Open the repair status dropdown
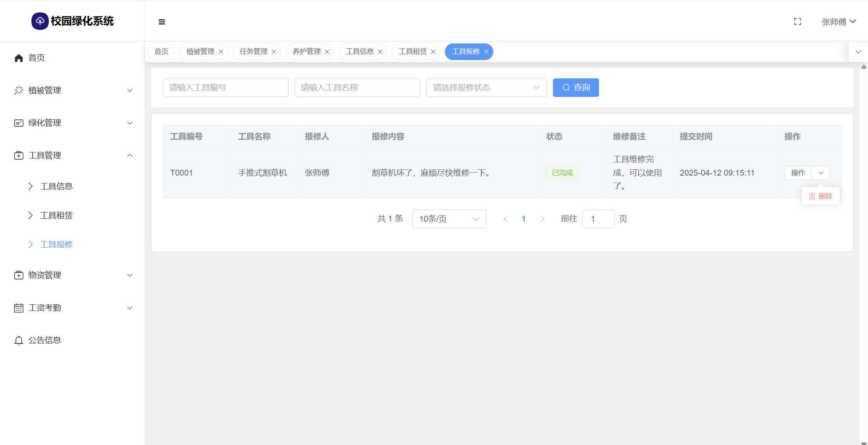This screenshot has width=868, height=445. point(486,88)
